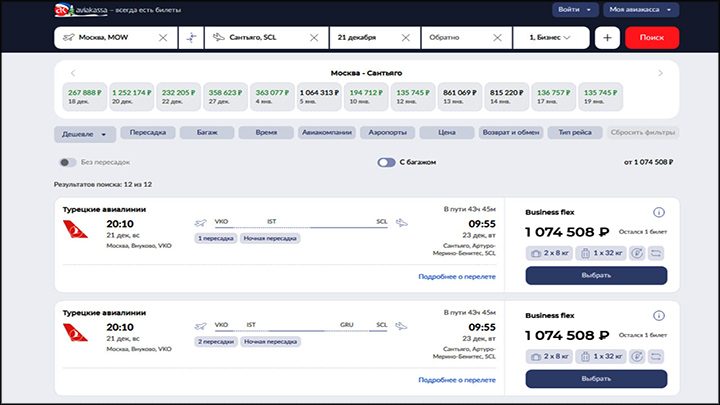Enable the Без пересадок toggle
This screenshot has width=720, height=405.
(x=67, y=162)
